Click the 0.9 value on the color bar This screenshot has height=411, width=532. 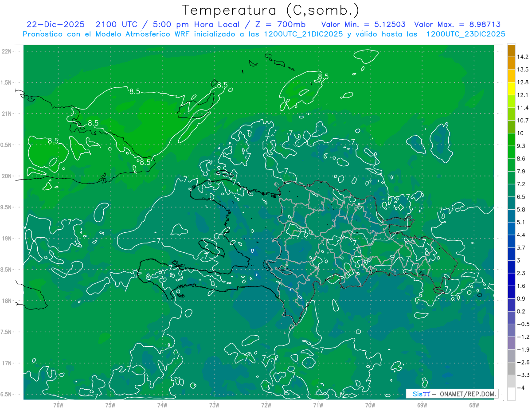coord(521,298)
